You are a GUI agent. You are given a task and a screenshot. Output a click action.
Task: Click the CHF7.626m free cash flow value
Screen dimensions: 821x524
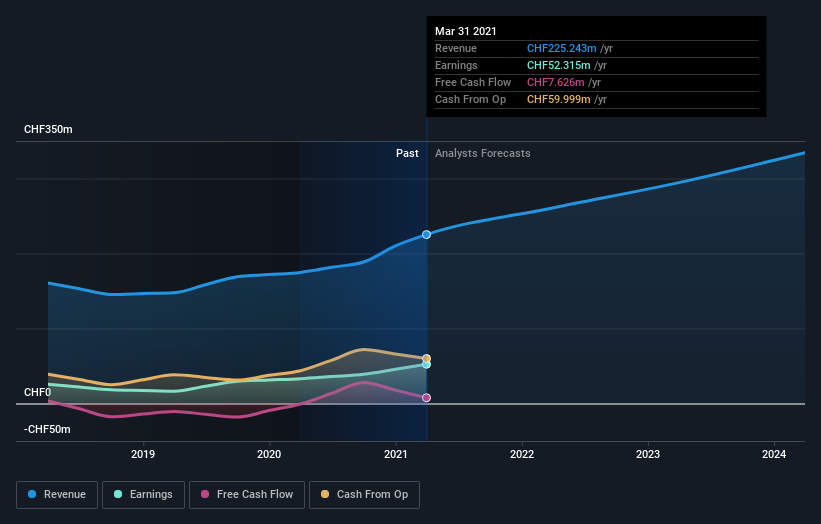coord(555,82)
